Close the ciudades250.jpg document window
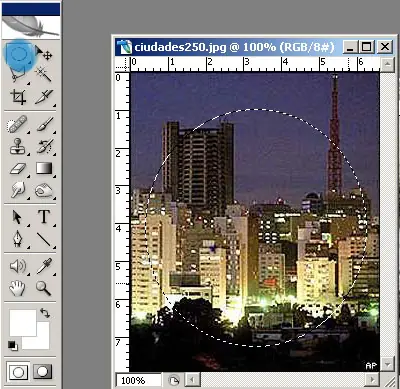400x389 pixels. click(385, 47)
